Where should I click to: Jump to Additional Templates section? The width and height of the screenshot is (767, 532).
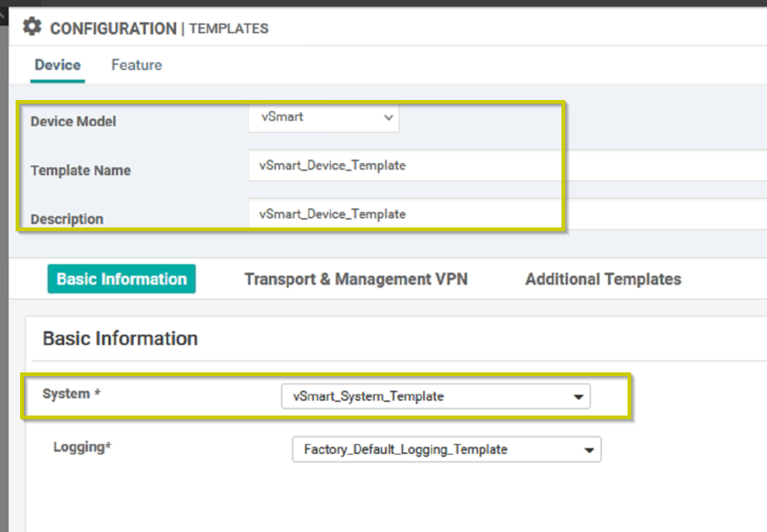(603, 279)
